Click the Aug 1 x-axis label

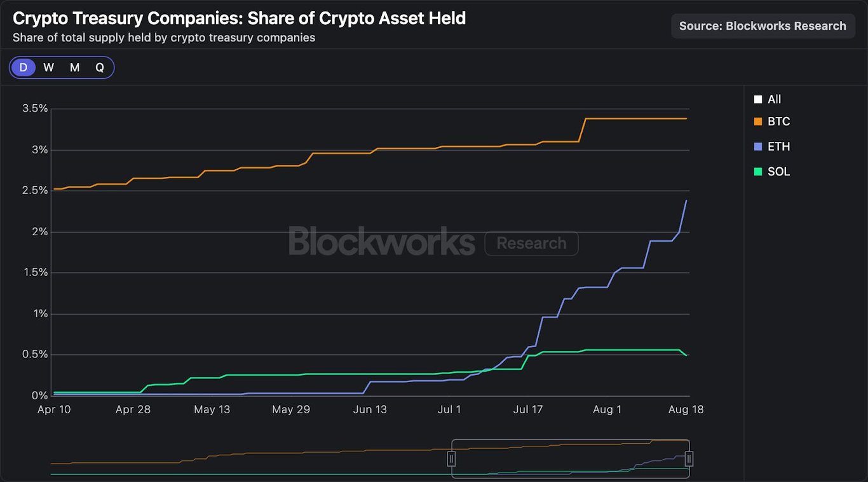607,410
